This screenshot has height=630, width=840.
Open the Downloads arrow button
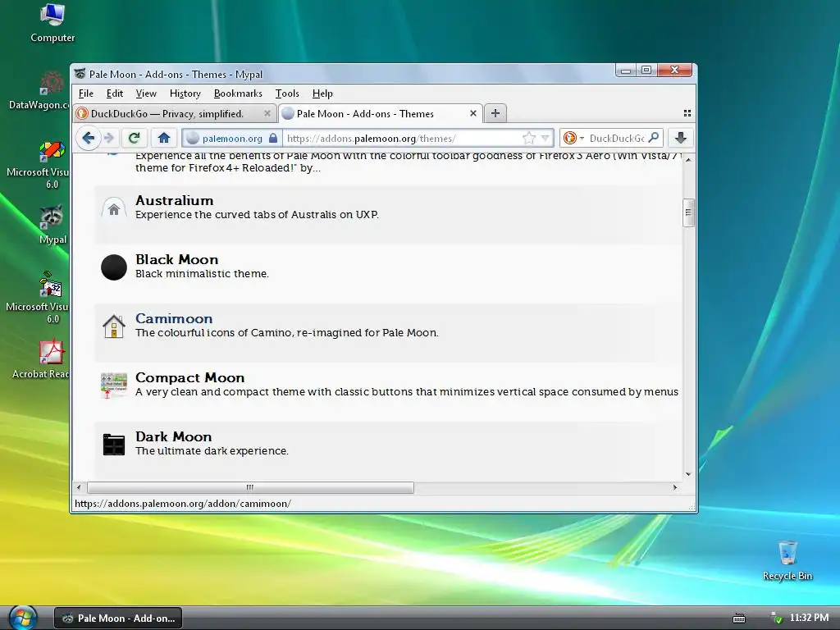tap(681, 138)
